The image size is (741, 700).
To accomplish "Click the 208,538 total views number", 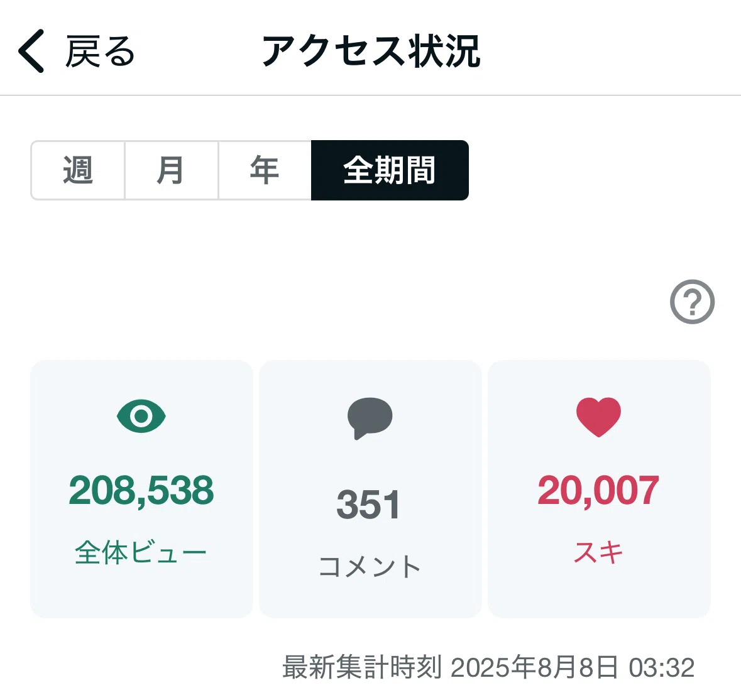I will point(141,491).
